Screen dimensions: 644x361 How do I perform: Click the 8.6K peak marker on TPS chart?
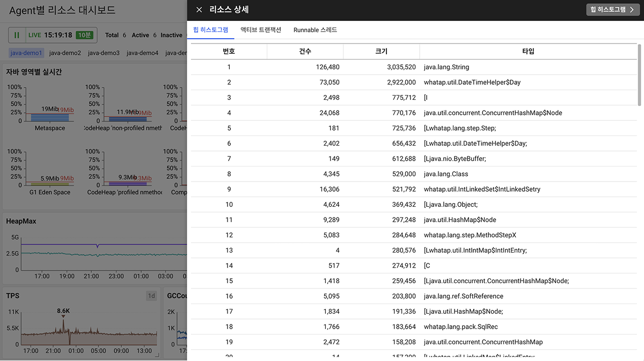(63, 312)
